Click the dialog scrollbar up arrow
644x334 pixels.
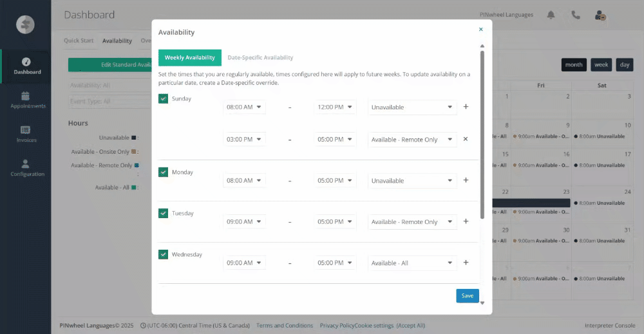pyautogui.click(x=482, y=46)
